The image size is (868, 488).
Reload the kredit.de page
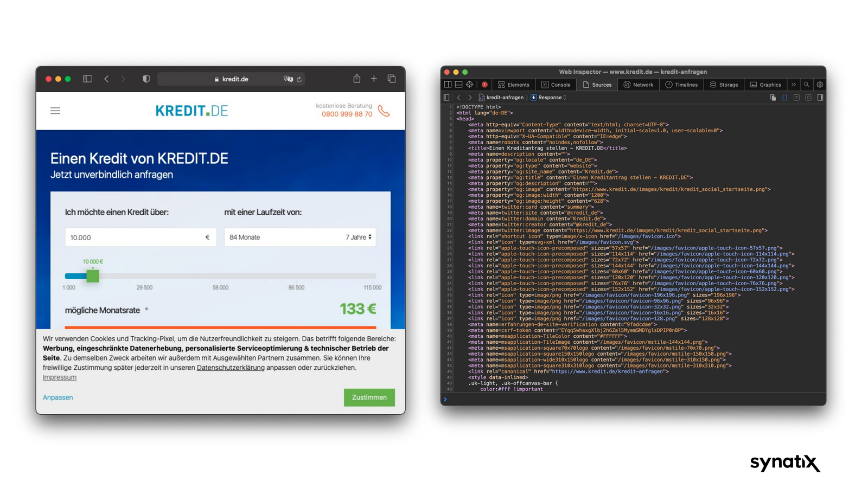[x=299, y=79]
